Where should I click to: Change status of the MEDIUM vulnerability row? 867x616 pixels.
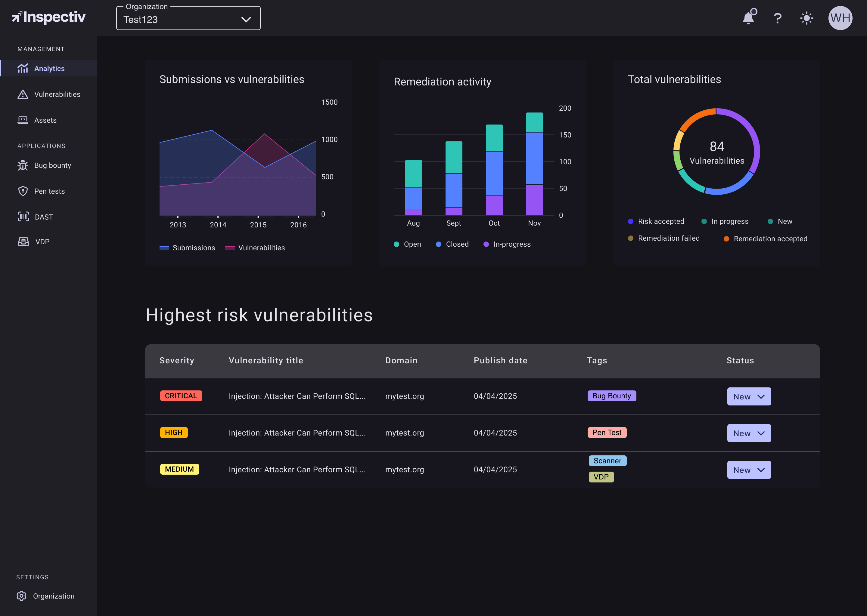pyautogui.click(x=749, y=470)
